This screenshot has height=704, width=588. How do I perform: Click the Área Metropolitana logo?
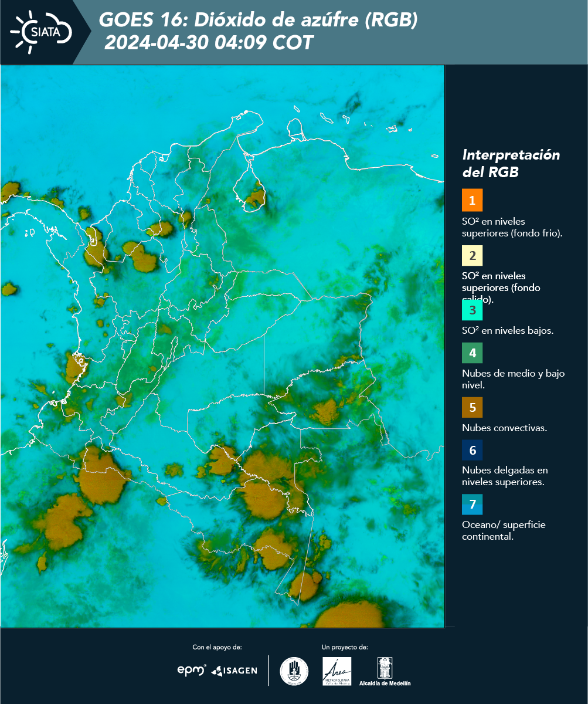[x=337, y=671]
